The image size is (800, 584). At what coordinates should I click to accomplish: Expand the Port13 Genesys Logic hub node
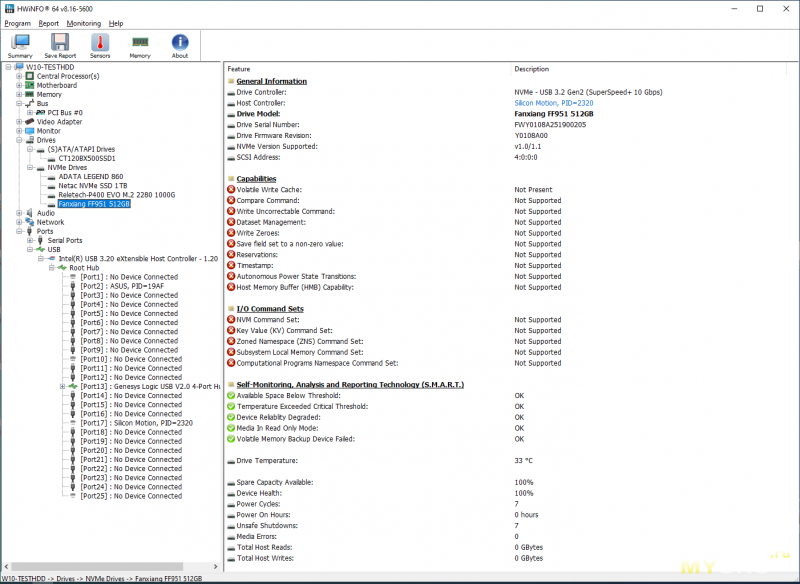62,387
